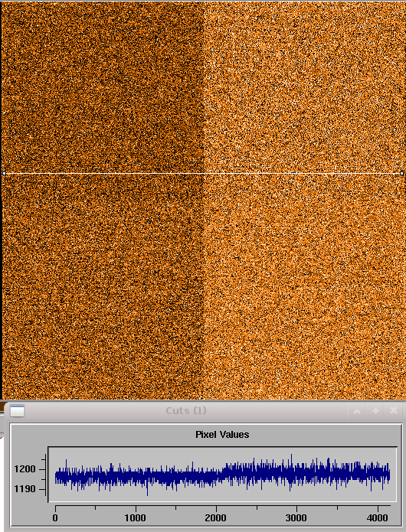406x532 pixels.
Task: Click the 1200 label on the y-axis
Action: point(25,469)
